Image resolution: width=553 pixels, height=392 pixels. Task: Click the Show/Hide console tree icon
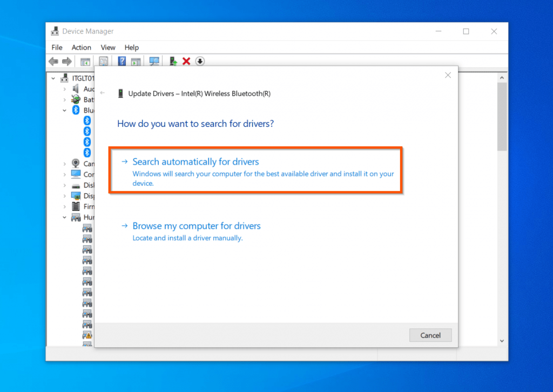click(85, 61)
